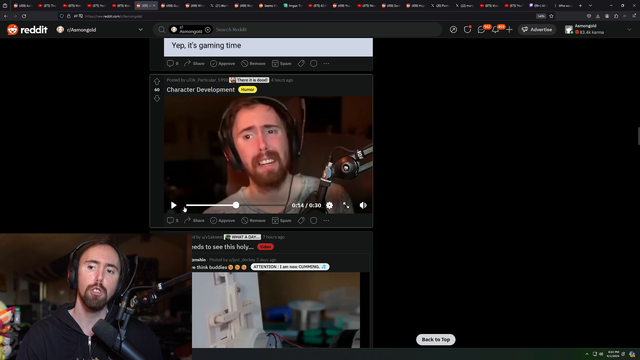Screen dimensions: 640x360
Task: Click the 'Yep, it's gaming time' post text
Action: [206, 45]
